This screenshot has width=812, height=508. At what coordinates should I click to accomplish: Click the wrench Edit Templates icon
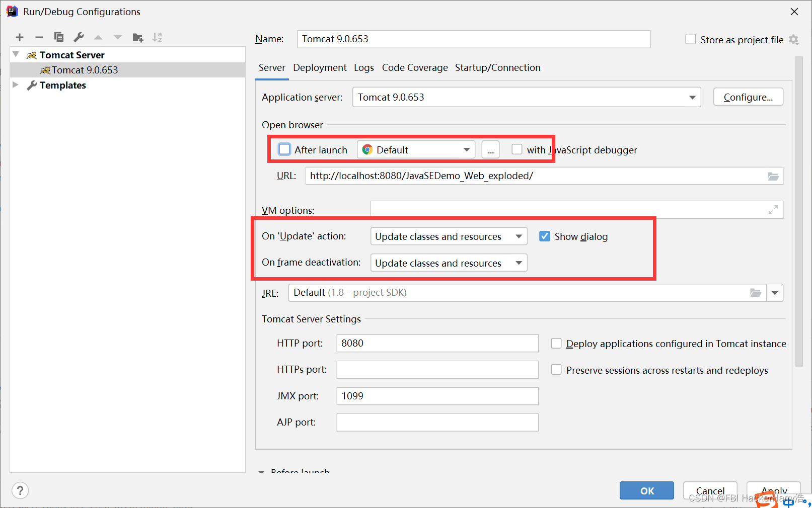79,37
